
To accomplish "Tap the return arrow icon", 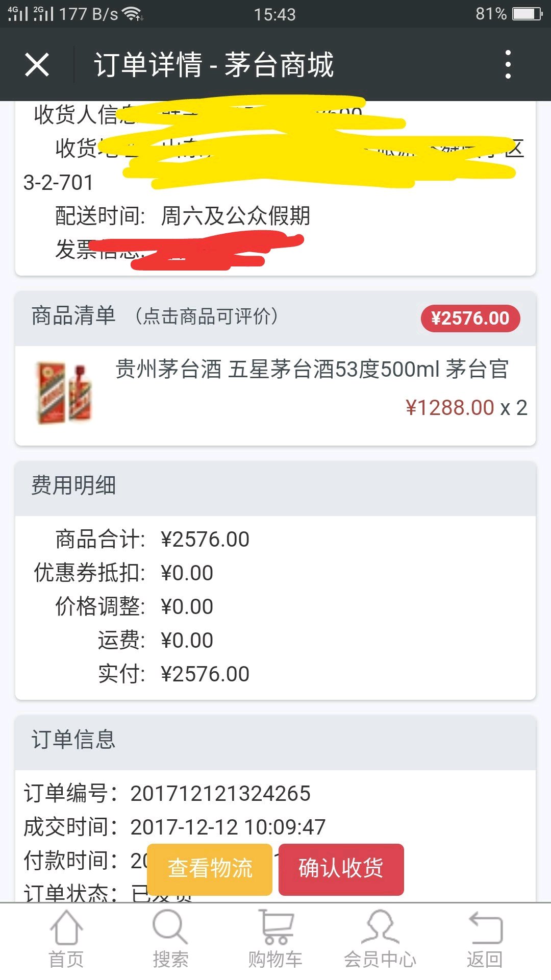I will pyautogui.click(x=485, y=927).
